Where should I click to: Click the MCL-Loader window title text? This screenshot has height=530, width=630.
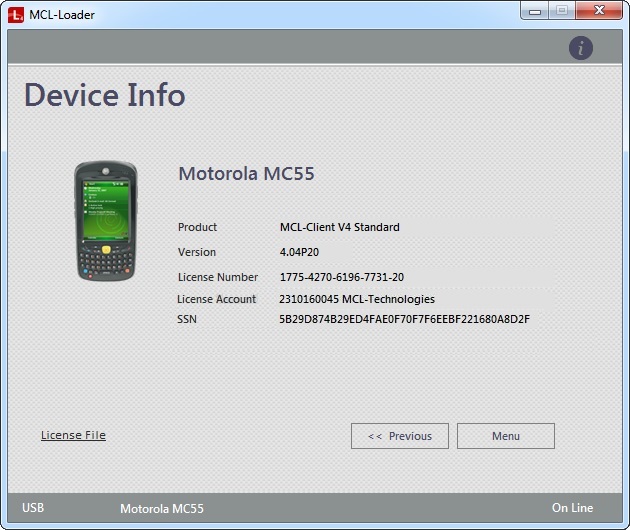pos(62,15)
